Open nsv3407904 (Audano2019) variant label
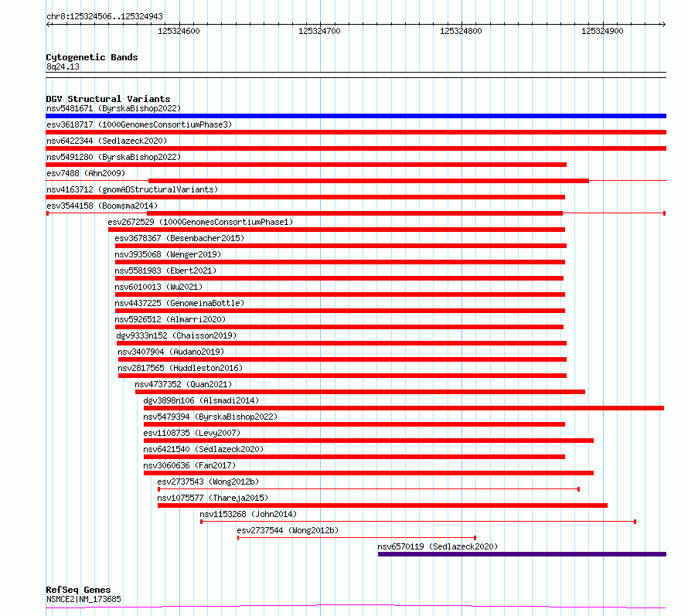Image resolution: width=688 pixels, height=616 pixels. (171, 352)
